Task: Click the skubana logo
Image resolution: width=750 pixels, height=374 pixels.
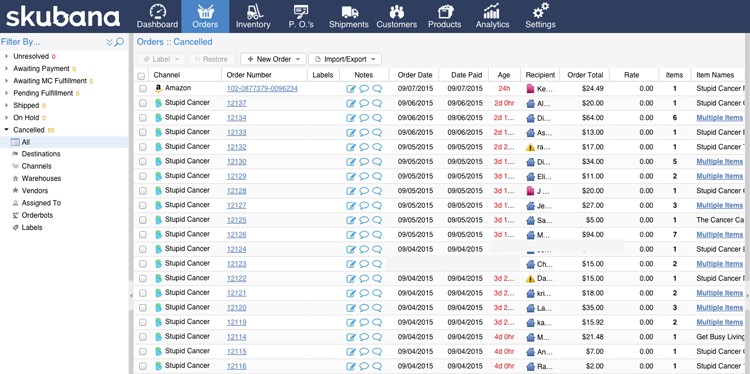Action: pos(63,17)
